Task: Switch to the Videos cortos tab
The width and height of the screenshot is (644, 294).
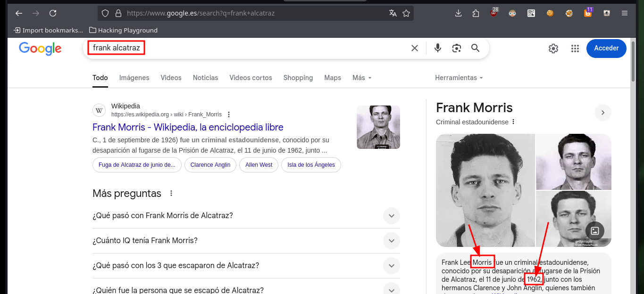Action: pyautogui.click(x=251, y=78)
